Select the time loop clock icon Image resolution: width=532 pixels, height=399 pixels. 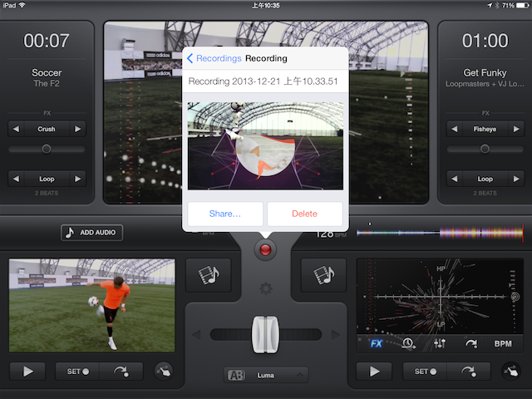(x=408, y=343)
